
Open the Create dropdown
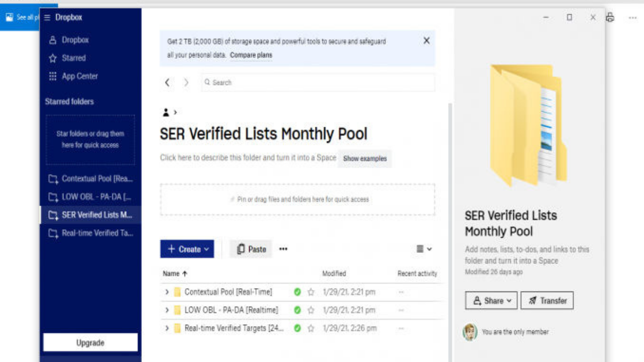pos(187,248)
